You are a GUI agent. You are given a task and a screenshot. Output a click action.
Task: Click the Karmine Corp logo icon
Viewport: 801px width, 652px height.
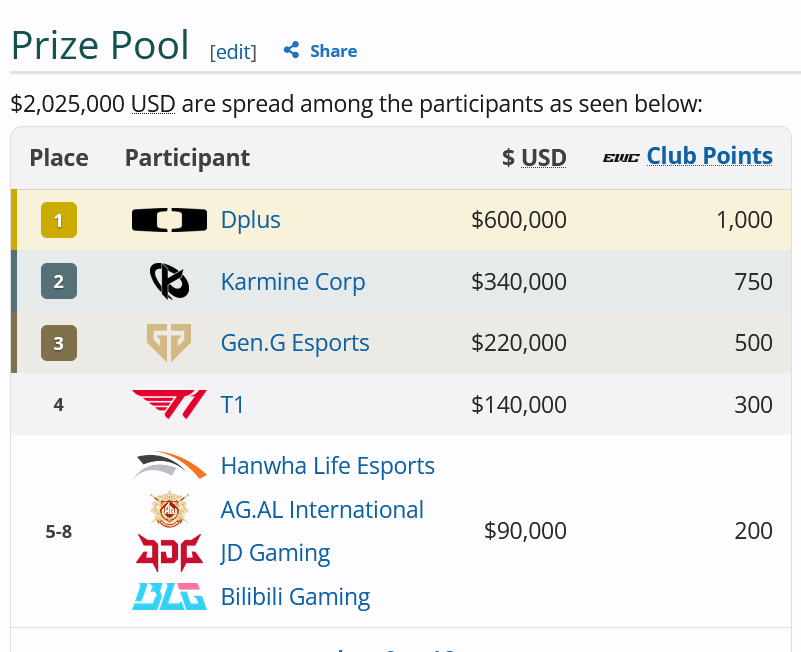[170, 281]
